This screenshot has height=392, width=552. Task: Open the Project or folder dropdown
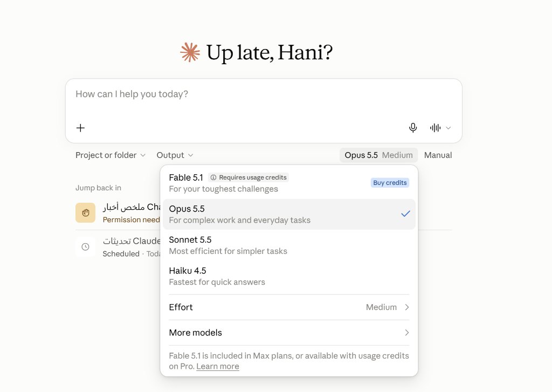coord(111,155)
